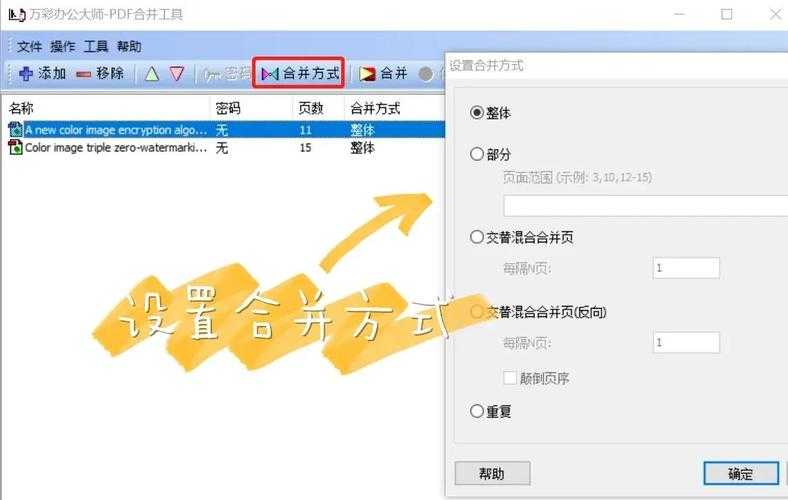
Task: Open the 帮助 menu
Action: point(129,47)
